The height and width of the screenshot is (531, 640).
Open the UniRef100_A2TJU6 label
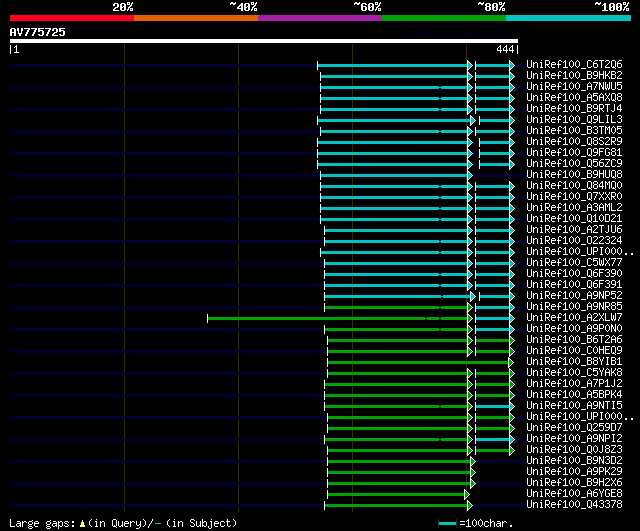click(x=574, y=230)
